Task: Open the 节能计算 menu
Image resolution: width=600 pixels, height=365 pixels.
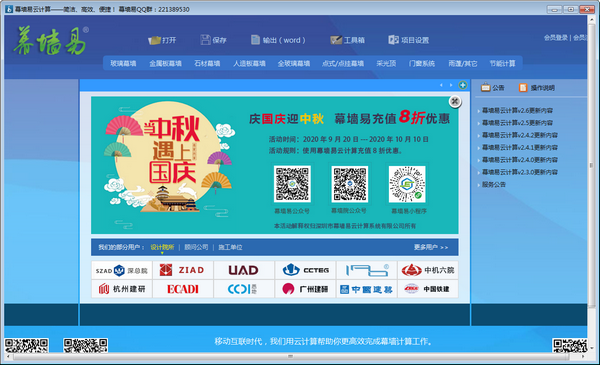Action: [x=502, y=64]
